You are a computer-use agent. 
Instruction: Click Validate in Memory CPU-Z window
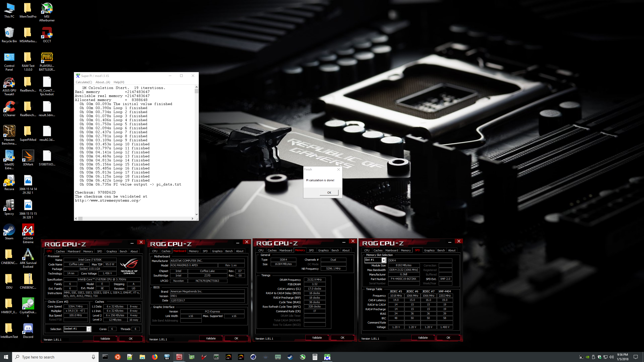point(317,338)
